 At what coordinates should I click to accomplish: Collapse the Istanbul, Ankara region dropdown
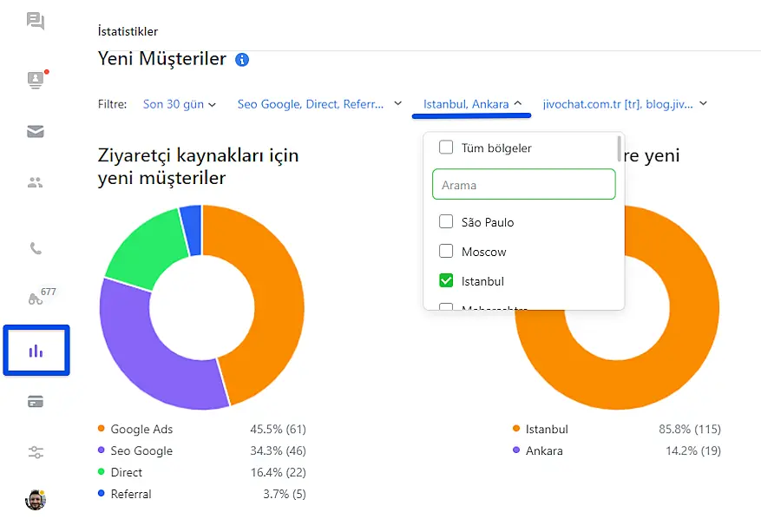pos(473,104)
